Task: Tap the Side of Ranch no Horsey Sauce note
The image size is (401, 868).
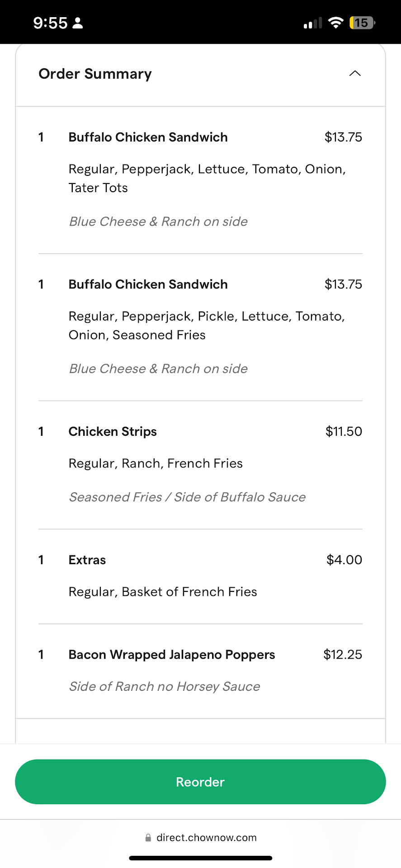Action: [165, 686]
